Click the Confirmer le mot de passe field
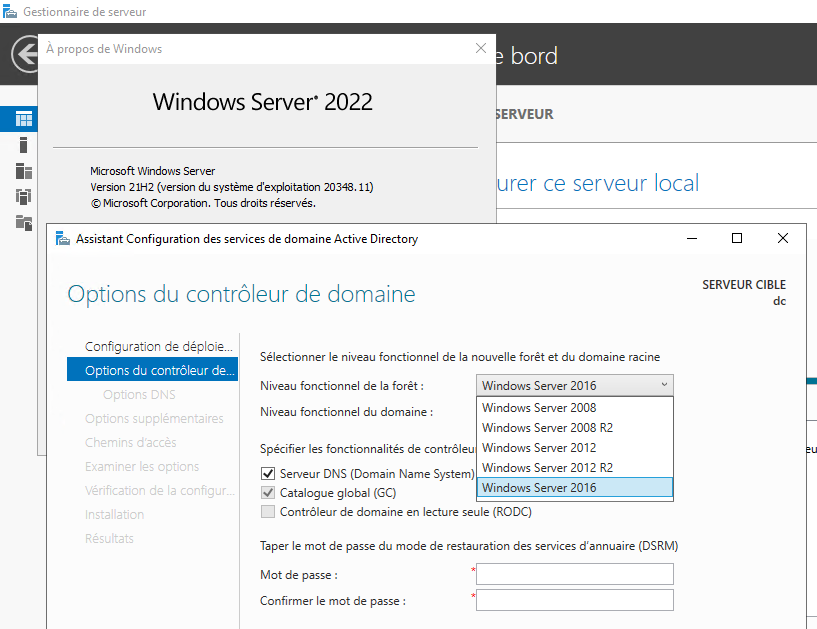The image size is (817, 629). point(575,600)
